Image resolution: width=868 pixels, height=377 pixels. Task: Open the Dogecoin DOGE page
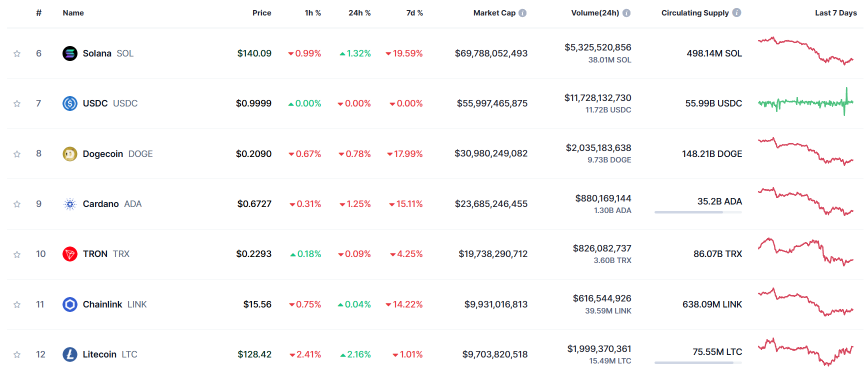pyautogui.click(x=117, y=154)
